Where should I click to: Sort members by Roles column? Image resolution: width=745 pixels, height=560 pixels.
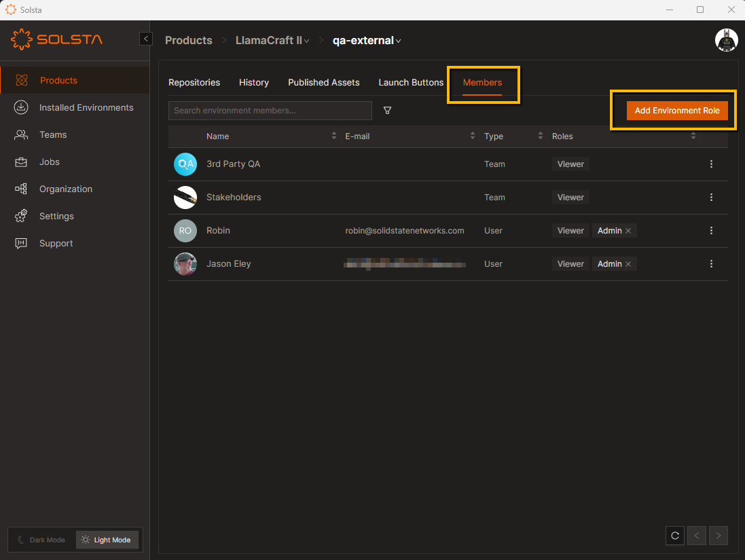point(693,136)
